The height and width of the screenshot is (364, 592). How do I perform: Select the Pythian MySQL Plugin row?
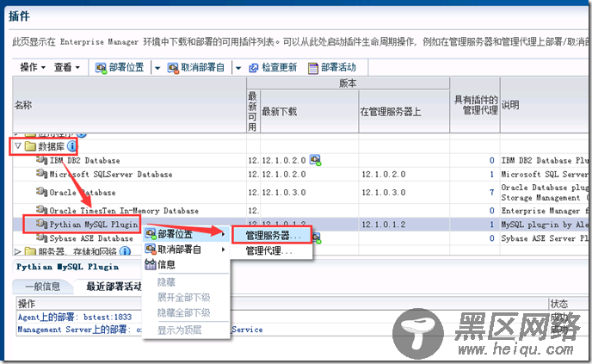(300, 225)
